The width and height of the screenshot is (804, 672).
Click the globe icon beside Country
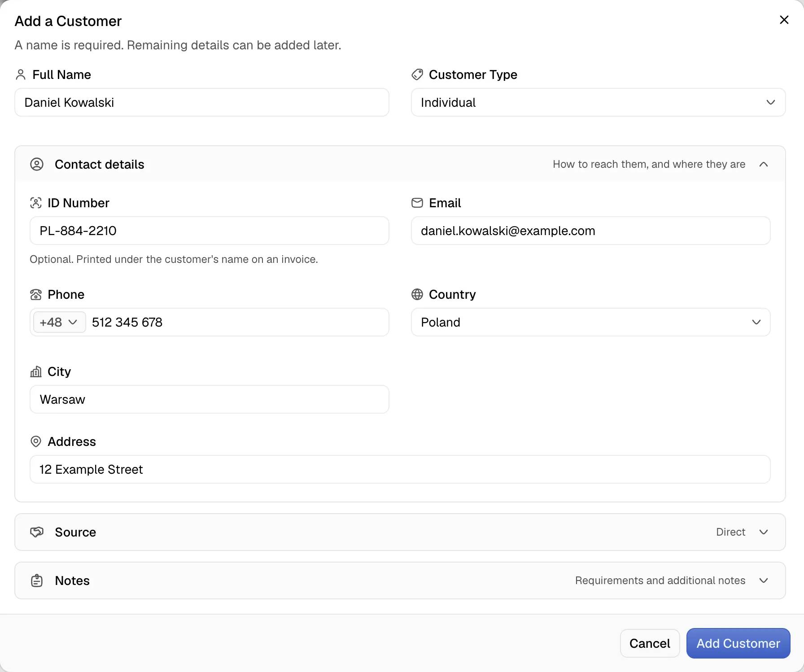(417, 294)
